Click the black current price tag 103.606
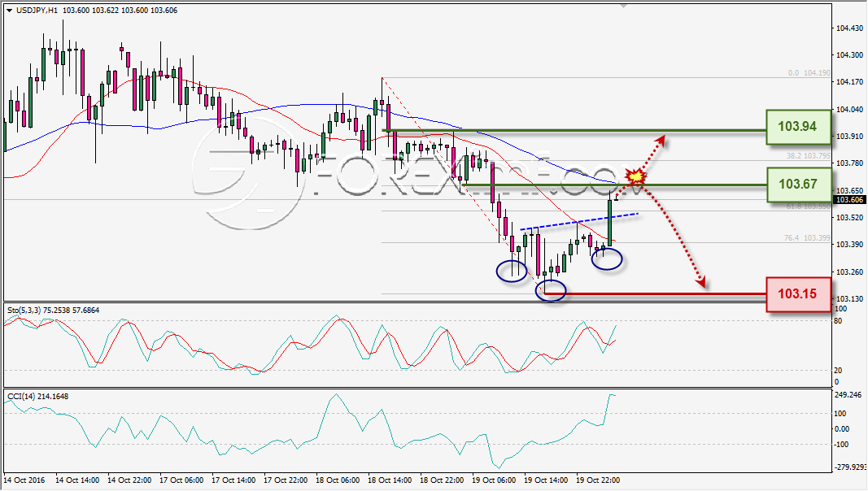This screenshot has width=868, height=491. [x=848, y=200]
